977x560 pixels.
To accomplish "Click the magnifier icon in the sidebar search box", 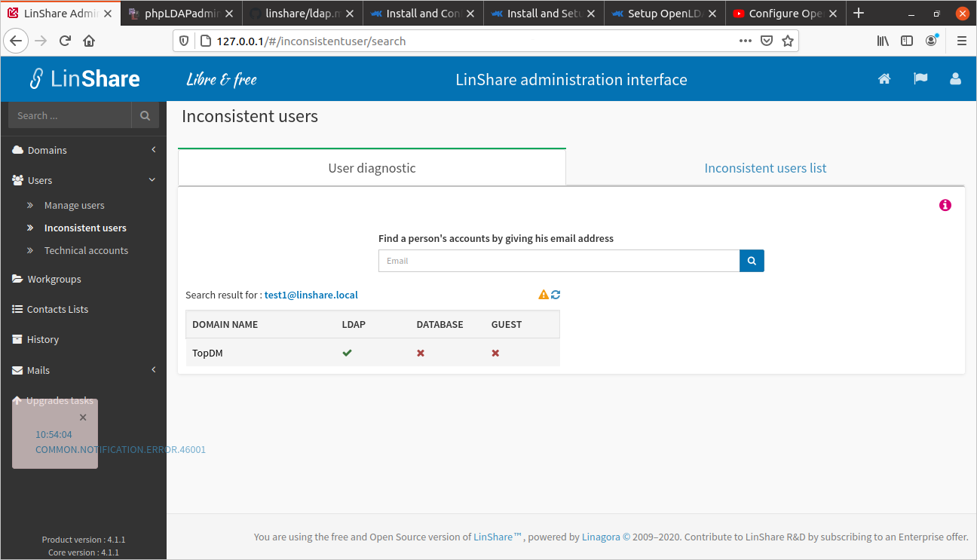I will [145, 115].
